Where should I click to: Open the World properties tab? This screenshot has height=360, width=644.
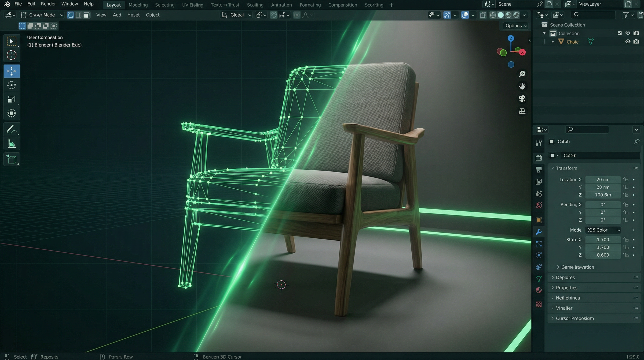539,205
